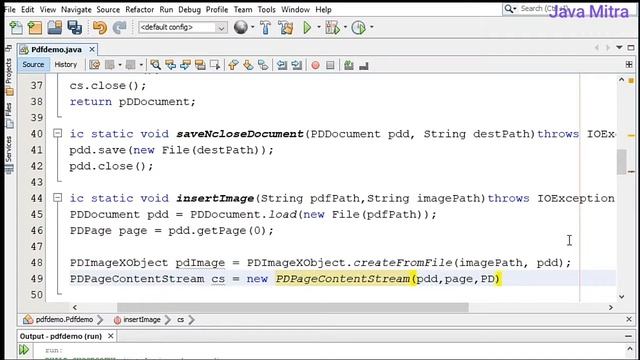The image size is (640, 360).
Task: Click the red Start Macro Recording icon
Action: (315, 65)
